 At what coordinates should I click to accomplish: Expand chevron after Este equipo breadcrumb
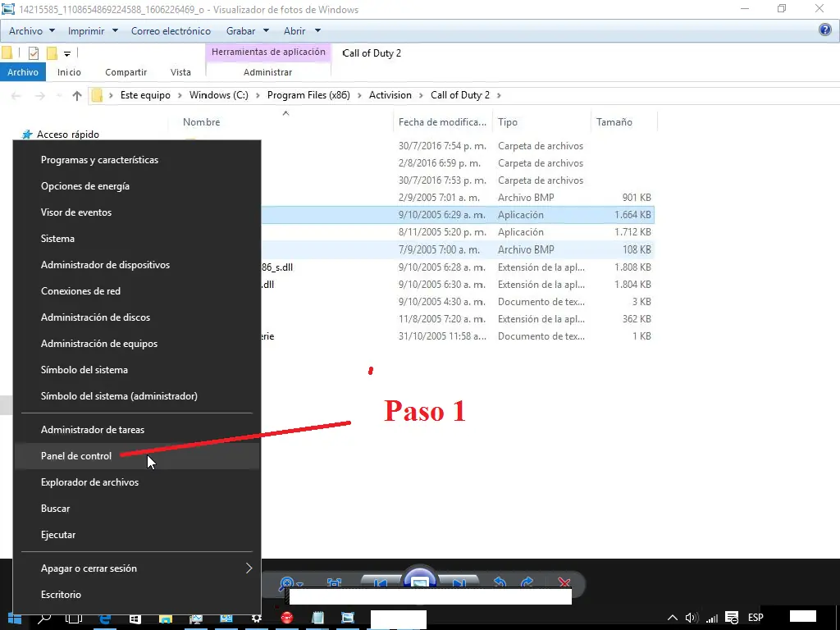click(180, 95)
